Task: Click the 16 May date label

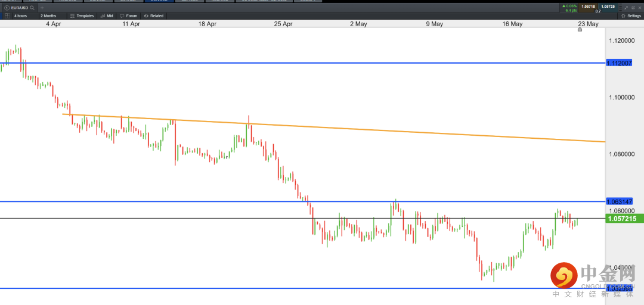Action: point(512,24)
